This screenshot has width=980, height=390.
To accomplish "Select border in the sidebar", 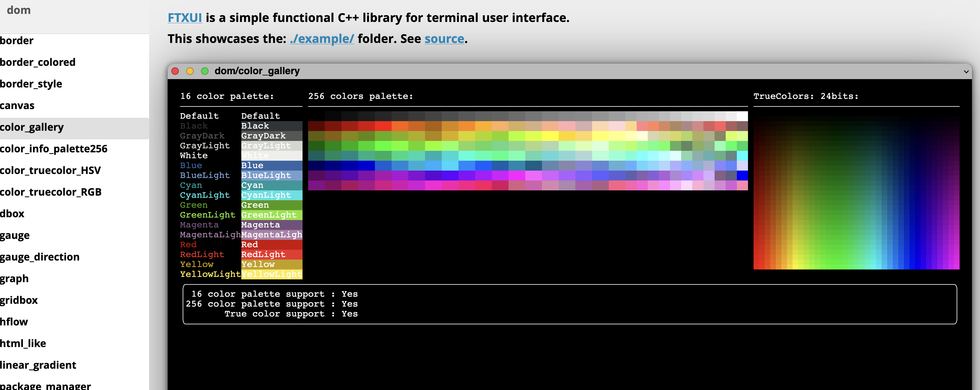I will [75, 40].
